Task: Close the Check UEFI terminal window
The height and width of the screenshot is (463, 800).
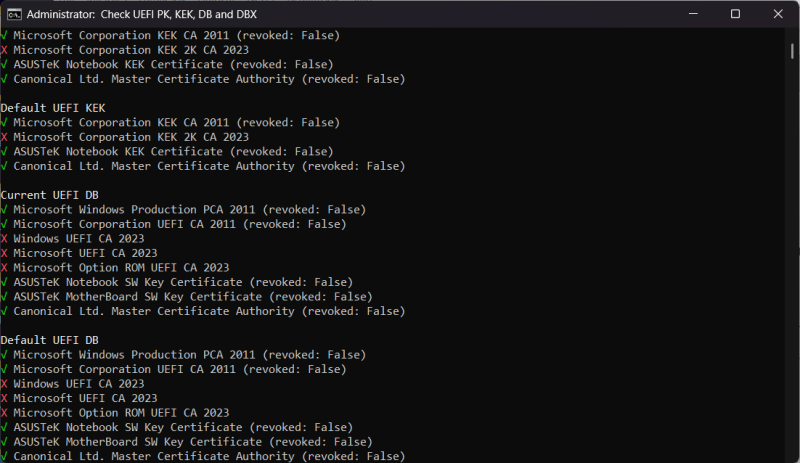Action: [779, 14]
